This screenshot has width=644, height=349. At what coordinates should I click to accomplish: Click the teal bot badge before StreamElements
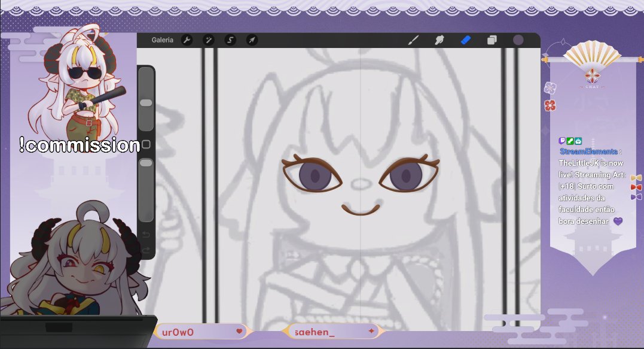[x=578, y=141]
